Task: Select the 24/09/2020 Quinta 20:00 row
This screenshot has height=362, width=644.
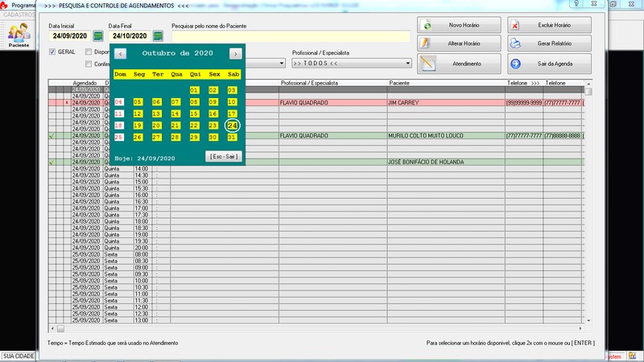Action: point(316,248)
